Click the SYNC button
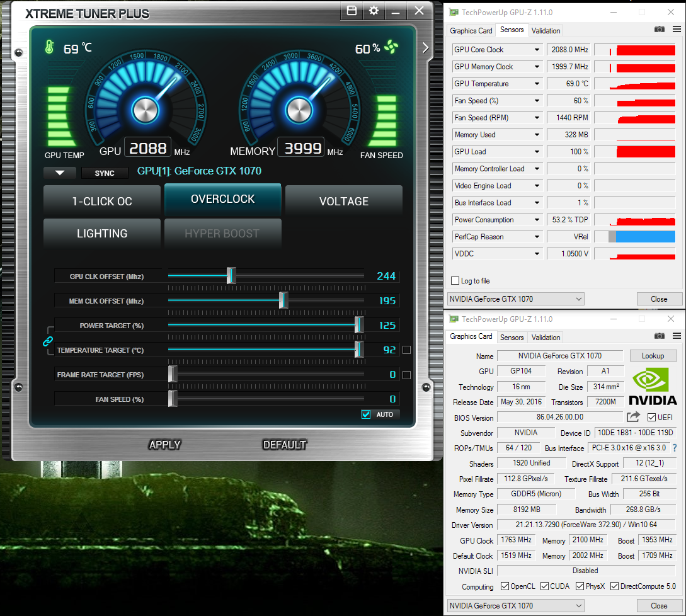The image size is (686, 616). [x=105, y=173]
